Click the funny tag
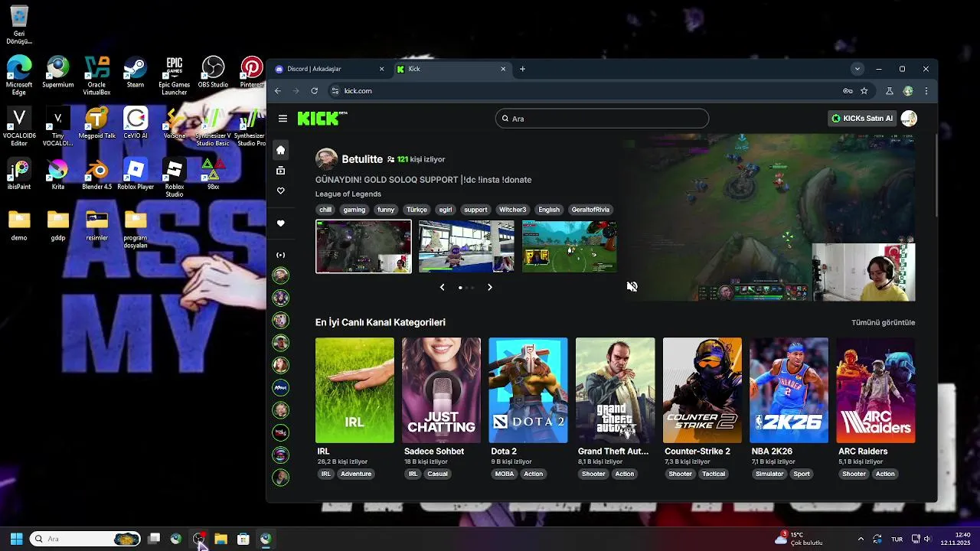This screenshot has height=551, width=980. point(386,210)
